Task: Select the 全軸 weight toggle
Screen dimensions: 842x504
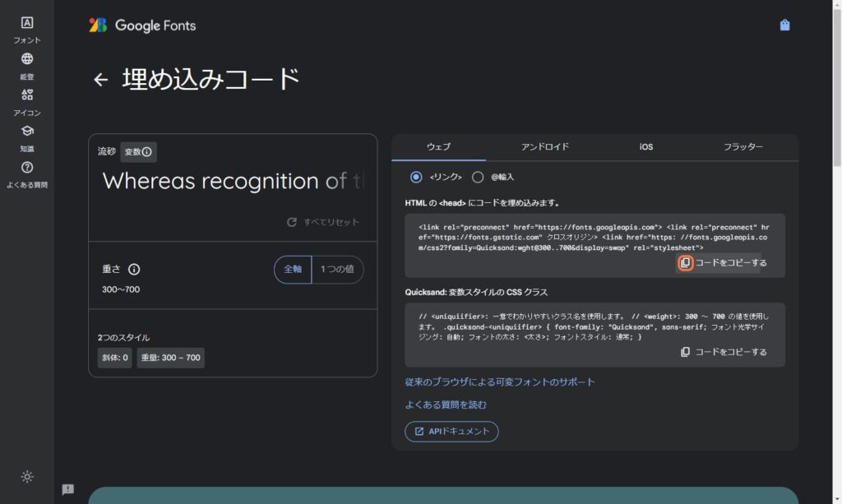Action: 293,270
